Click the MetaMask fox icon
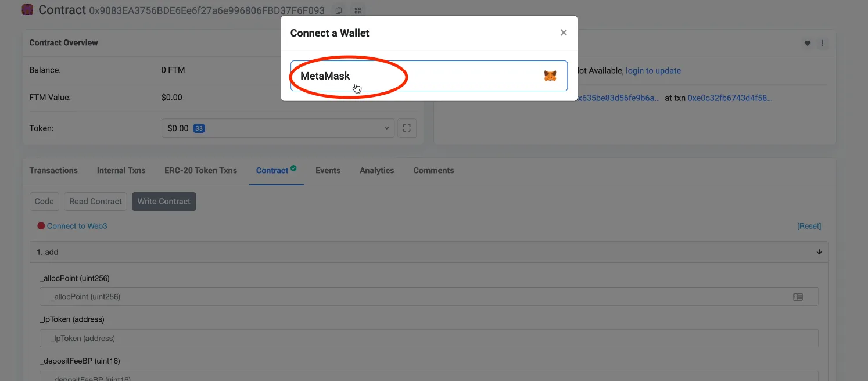The image size is (868, 381). [550, 76]
